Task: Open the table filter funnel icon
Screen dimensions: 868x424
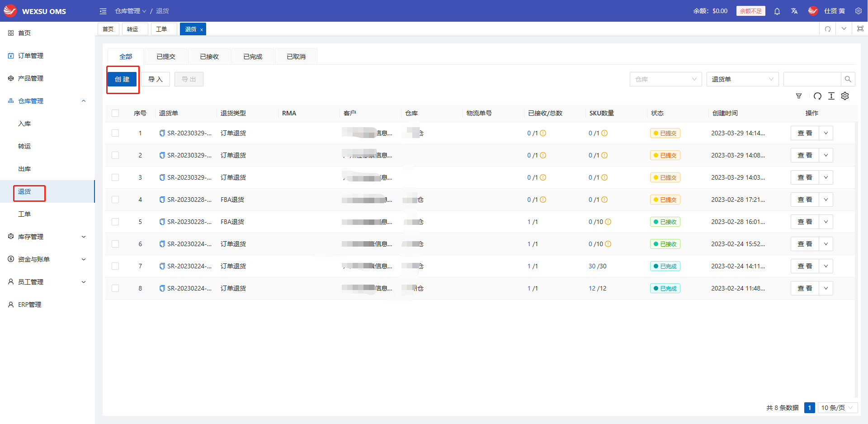Action: tap(799, 96)
